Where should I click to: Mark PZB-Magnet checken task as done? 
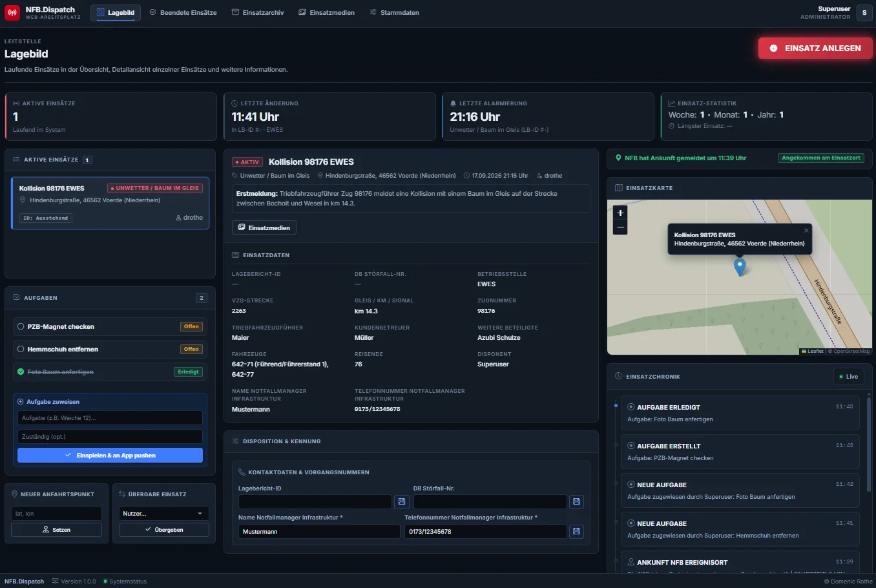click(21, 327)
